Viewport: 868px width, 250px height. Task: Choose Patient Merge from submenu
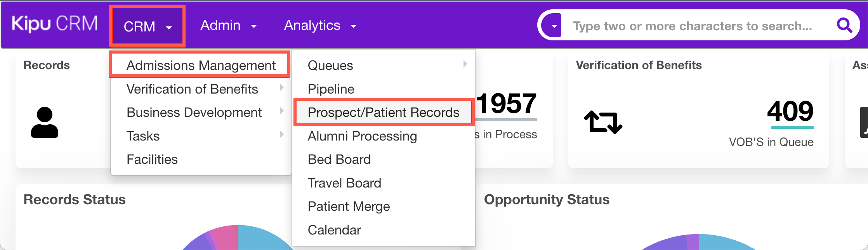[x=349, y=206]
